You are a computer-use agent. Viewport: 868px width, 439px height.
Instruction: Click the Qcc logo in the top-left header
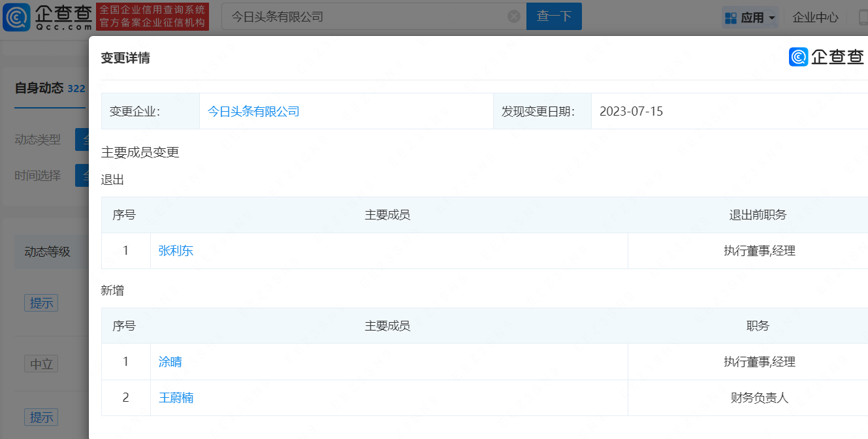[47, 17]
